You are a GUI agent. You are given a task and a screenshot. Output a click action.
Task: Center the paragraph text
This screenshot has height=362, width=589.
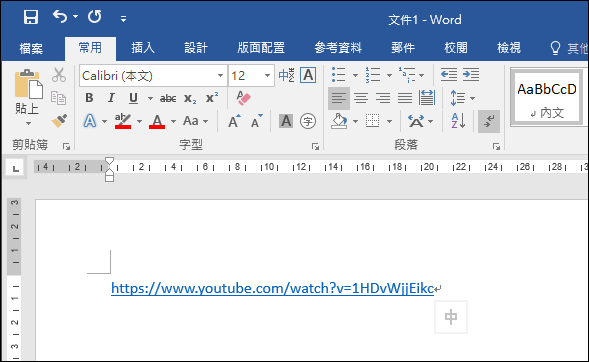(361, 98)
